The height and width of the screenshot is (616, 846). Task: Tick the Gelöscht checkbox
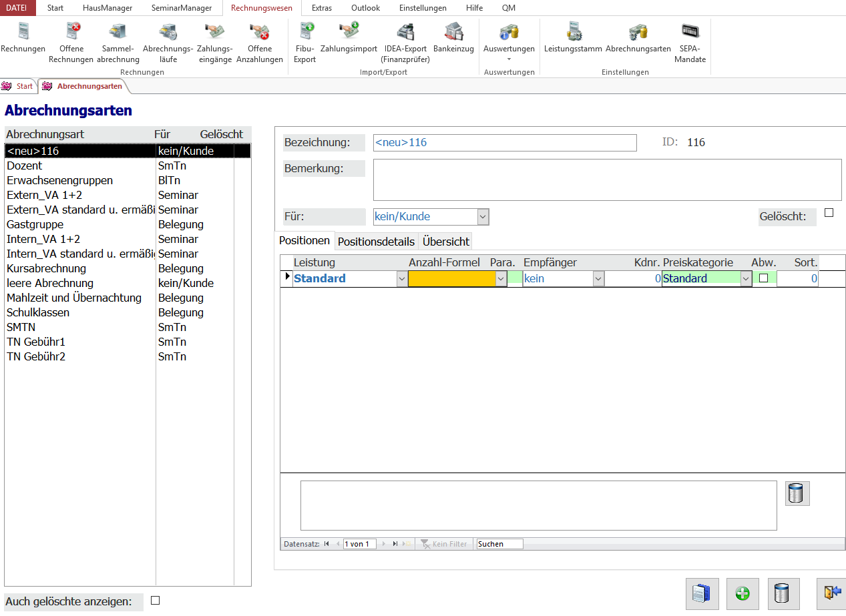coord(829,213)
